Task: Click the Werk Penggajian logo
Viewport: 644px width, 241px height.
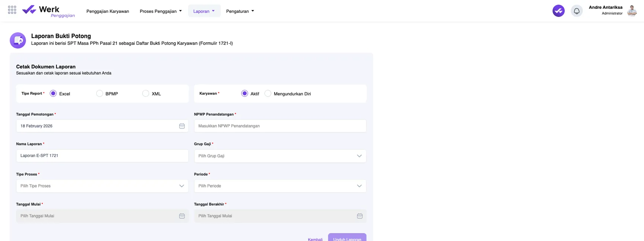Action: 48,11
